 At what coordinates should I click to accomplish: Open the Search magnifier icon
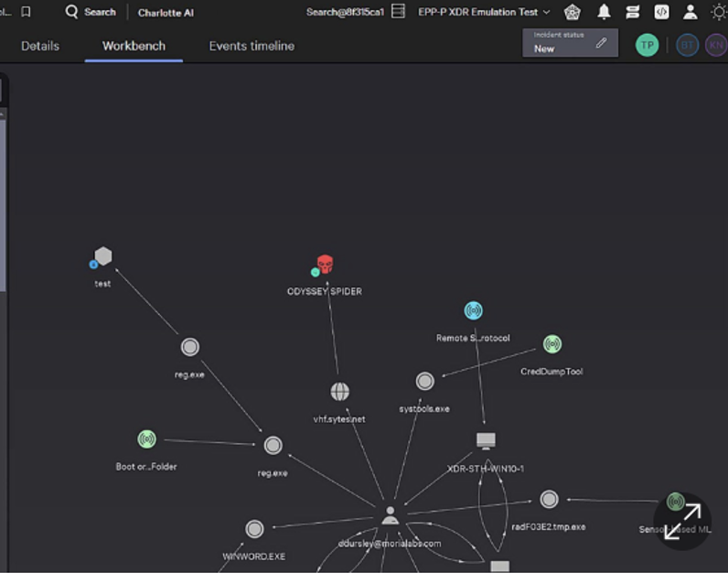coord(71,12)
